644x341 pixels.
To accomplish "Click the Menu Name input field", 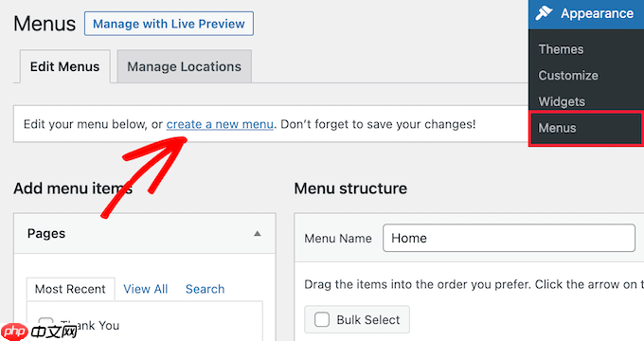I will click(509, 238).
